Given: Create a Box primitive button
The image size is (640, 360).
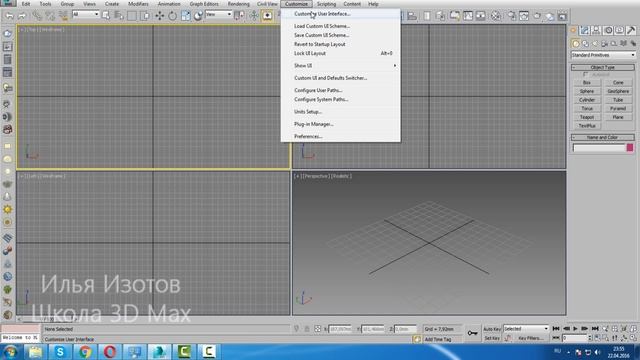Looking at the screenshot, I should pyautogui.click(x=587, y=82).
